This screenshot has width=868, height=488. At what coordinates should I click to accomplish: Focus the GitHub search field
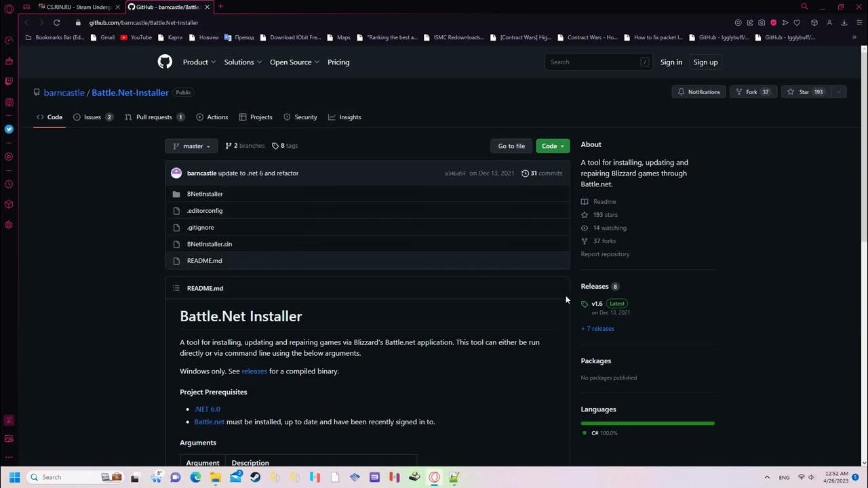tap(598, 62)
